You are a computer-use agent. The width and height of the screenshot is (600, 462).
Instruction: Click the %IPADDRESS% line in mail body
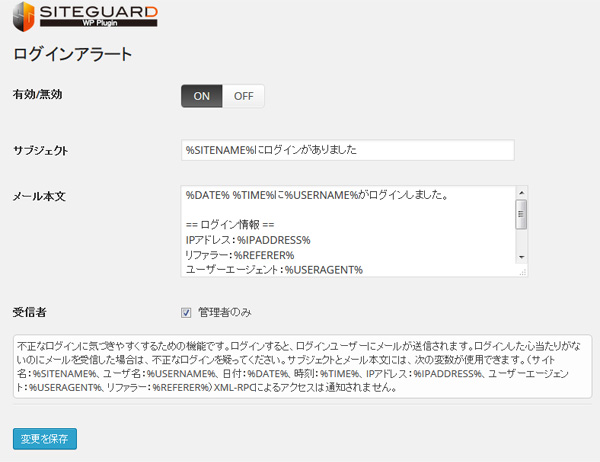[x=248, y=240]
